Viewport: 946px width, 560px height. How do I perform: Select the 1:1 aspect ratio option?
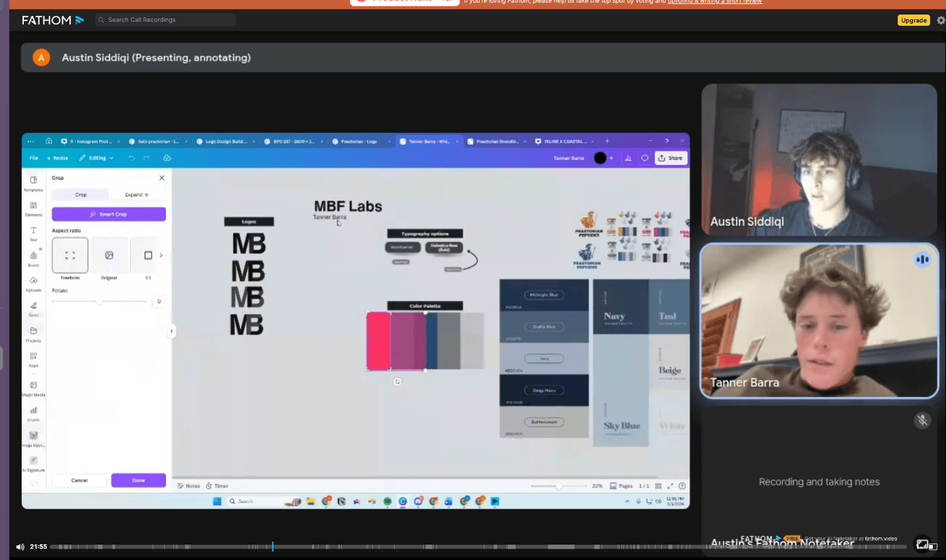pyautogui.click(x=148, y=255)
